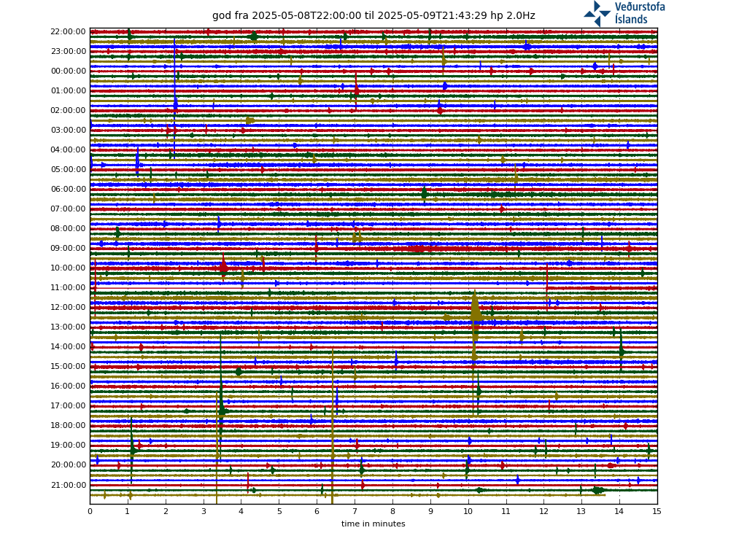Click the large olive seismic event near 12:30

476,315
